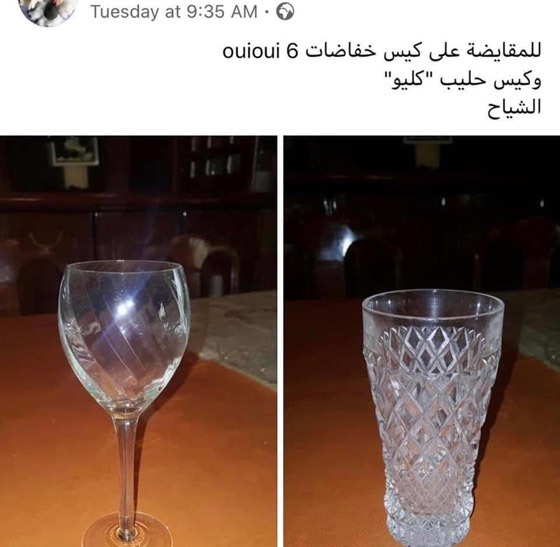This screenshot has width=560, height=547.
Task: Click the thin stem of the wine glass
Action: [126, 464]
